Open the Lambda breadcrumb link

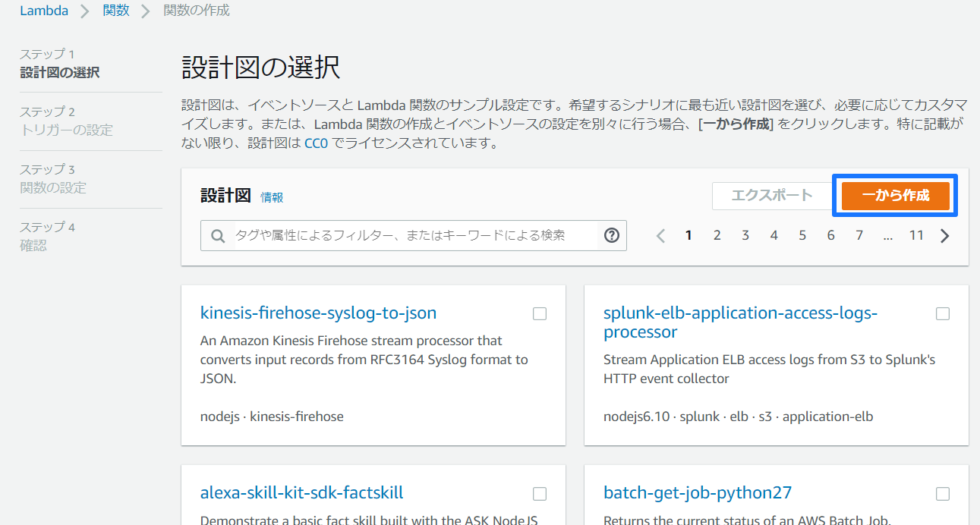[x=44, y=11]
